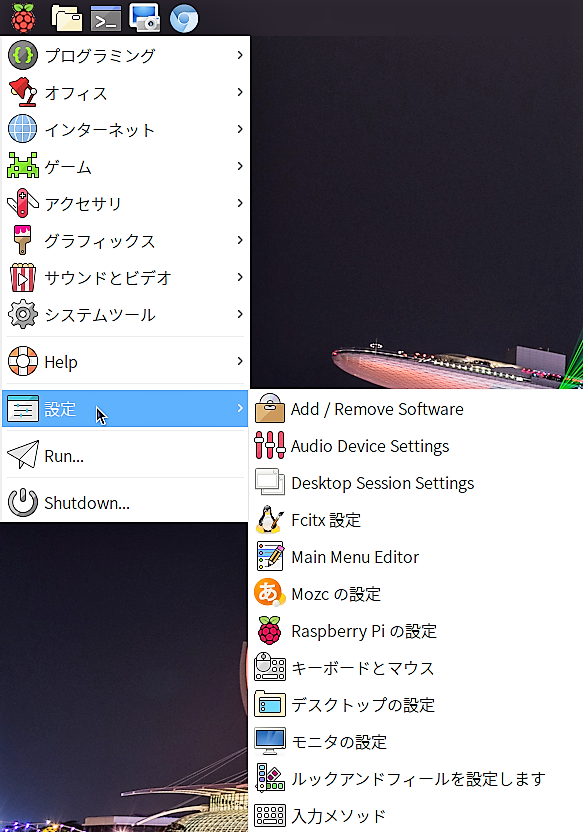The width and height of the screenshot is (583, 832).
Task: Launch the file manager from the panel
Action: (66, 18)
